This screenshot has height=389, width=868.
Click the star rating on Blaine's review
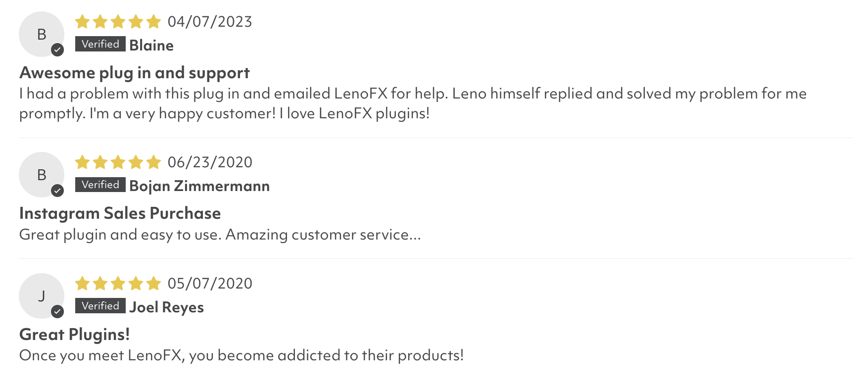pos(118,22)
